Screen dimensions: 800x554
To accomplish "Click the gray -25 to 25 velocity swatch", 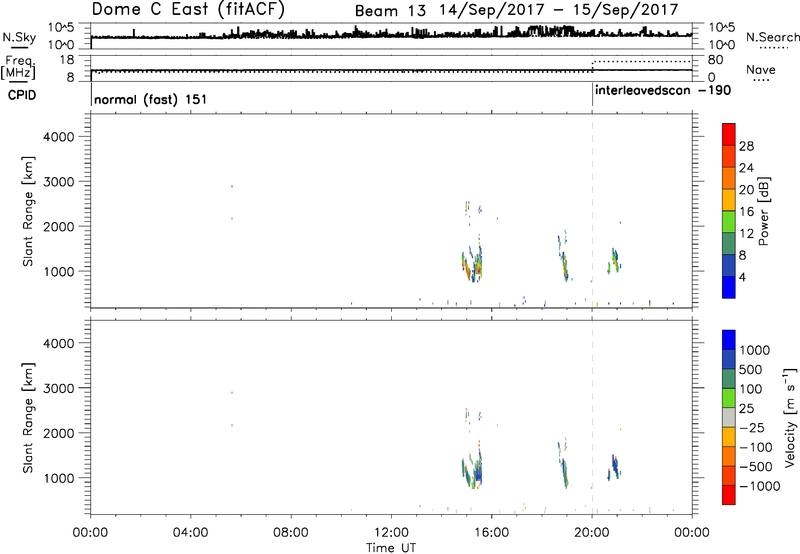I will click(729, 417).
